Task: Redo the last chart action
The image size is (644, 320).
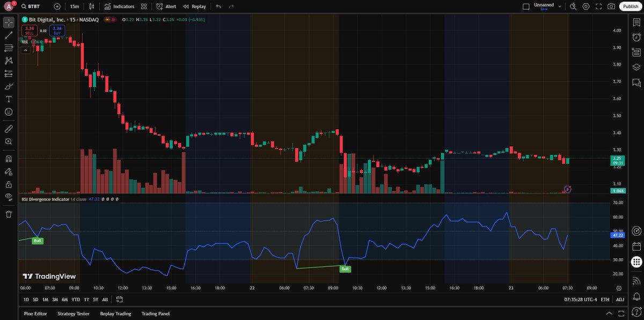Action: [231, 6]
